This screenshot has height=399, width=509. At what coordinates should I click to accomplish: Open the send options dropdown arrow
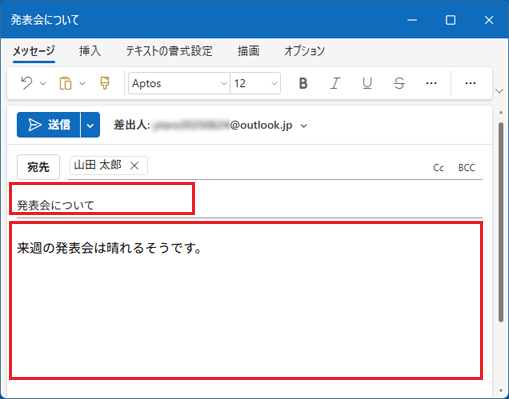coord(90,125)
